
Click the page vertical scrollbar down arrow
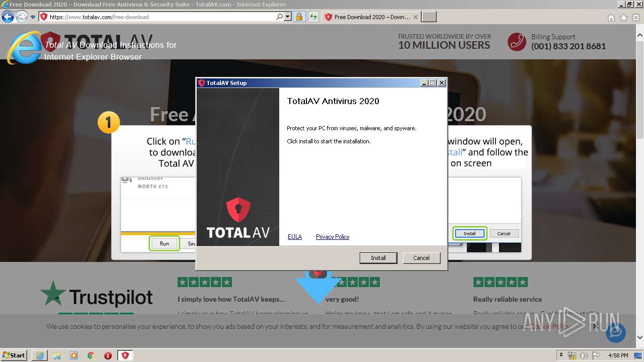point(640,338)
